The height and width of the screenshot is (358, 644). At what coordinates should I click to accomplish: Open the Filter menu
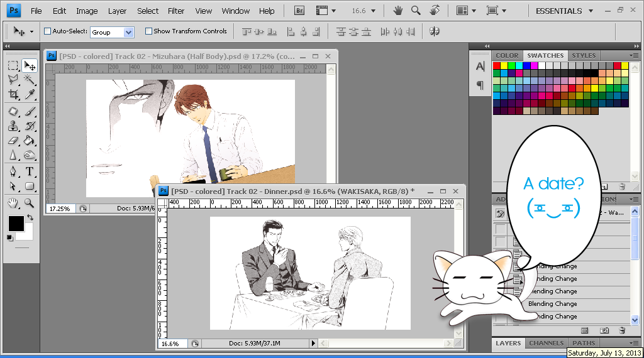[x=176, y=11]
